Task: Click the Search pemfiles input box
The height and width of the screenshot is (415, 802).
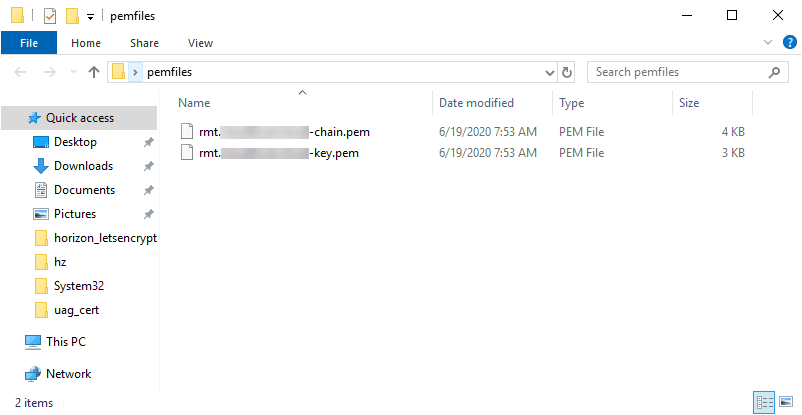Action: pyautogui.click(x=675, y=72)
